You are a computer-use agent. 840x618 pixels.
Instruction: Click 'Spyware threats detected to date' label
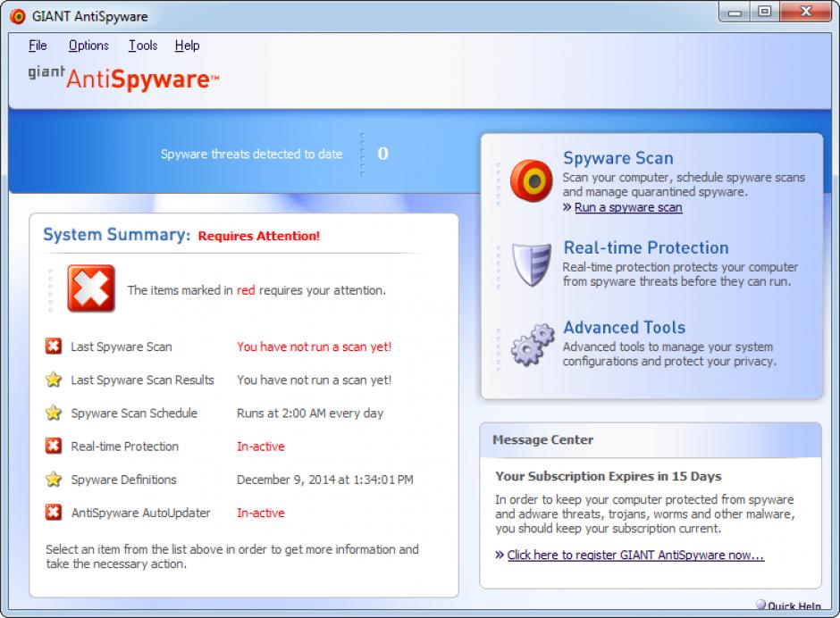tap(251, 154)
